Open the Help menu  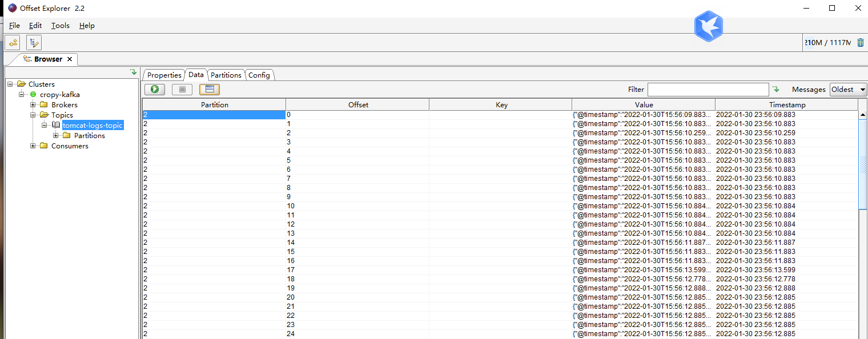87,26
